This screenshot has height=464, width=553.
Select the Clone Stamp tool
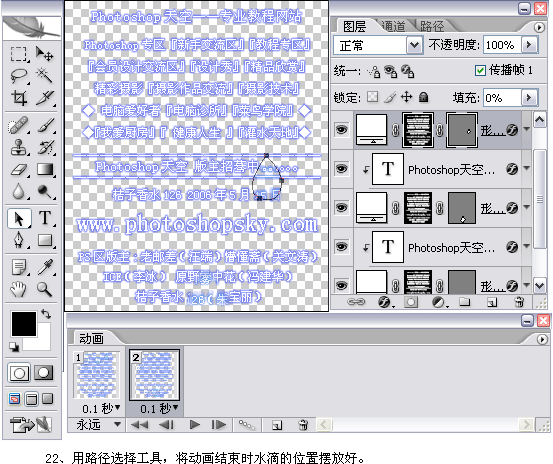(18, 147)
